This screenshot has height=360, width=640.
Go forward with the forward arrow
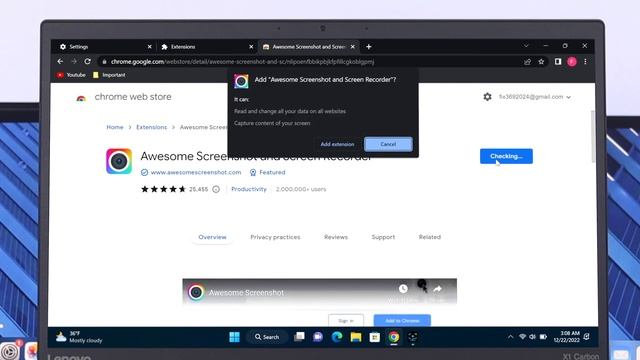click(x=74, y=62)
